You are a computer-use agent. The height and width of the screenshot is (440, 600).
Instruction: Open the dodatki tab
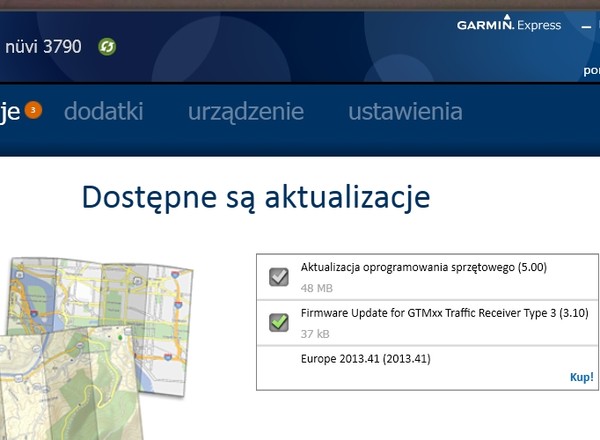pos(104,111)
